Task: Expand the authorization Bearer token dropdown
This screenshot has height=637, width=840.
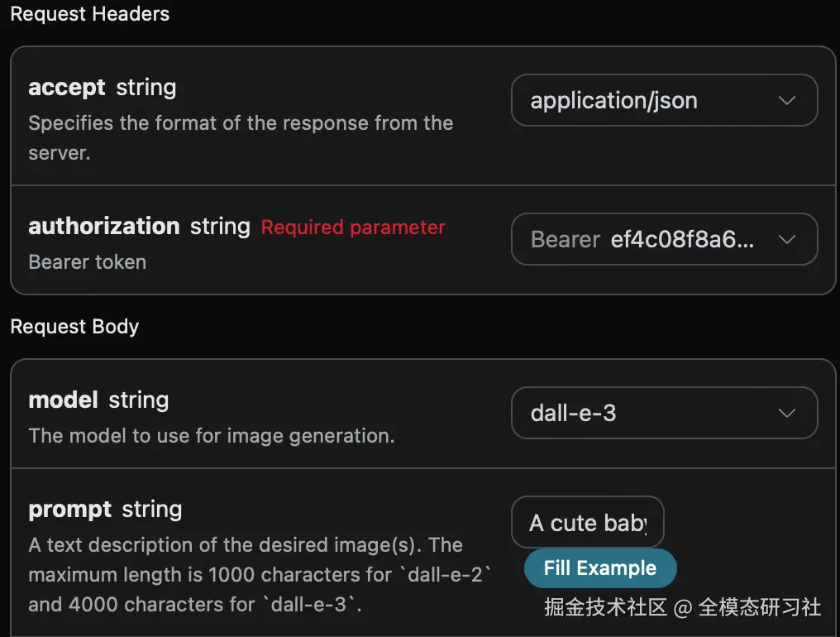Action: pyautogui.click(x=663, y=240)
